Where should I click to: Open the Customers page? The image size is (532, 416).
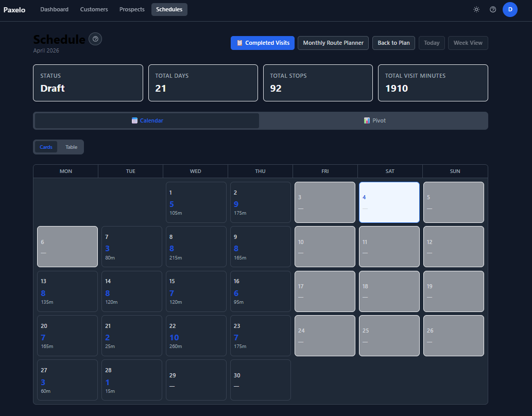coord(94,9)
